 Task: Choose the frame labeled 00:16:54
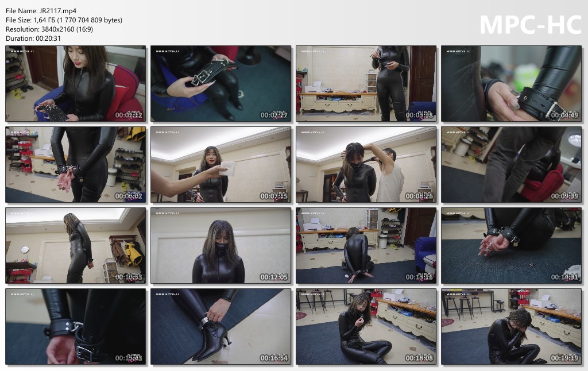click(x=221, y=327)
